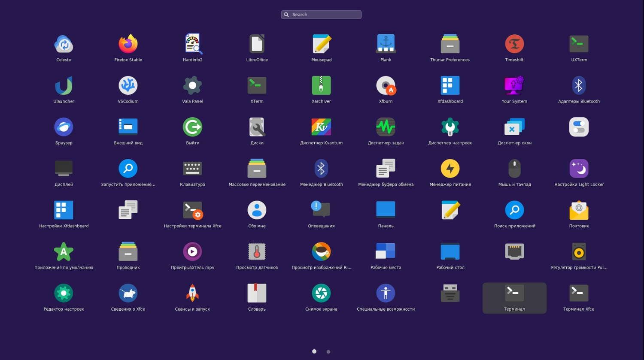Open the XTerm terminal
This screenshot has width=644, height=360.
[257, 85]
